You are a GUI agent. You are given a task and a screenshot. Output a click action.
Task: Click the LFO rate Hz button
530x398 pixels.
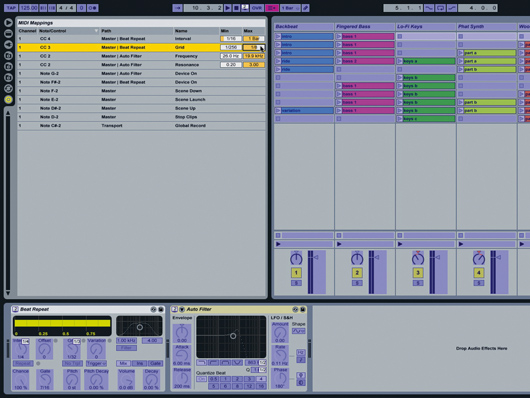click(300, 352)
